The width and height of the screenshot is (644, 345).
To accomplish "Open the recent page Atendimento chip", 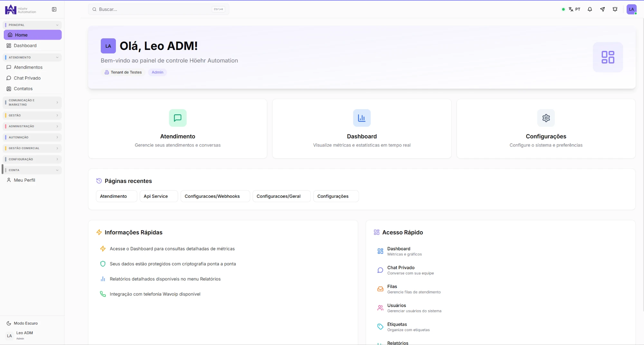I will click(117, 196).
